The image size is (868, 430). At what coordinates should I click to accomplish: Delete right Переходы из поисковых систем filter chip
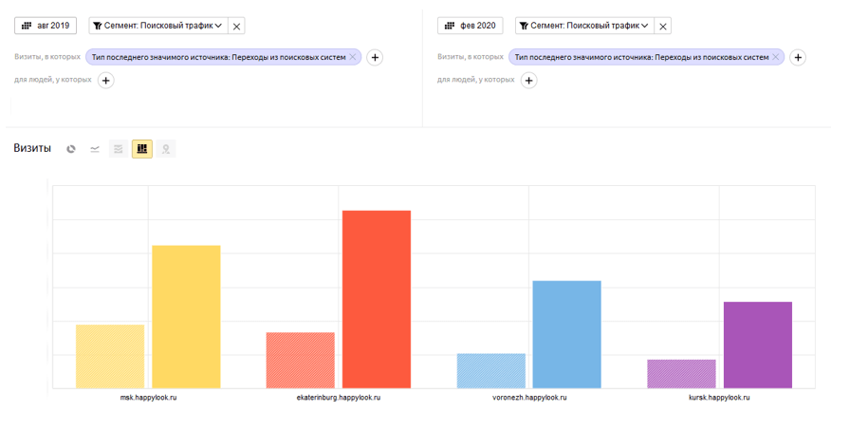pyautogui.click(x=776, y=57)
